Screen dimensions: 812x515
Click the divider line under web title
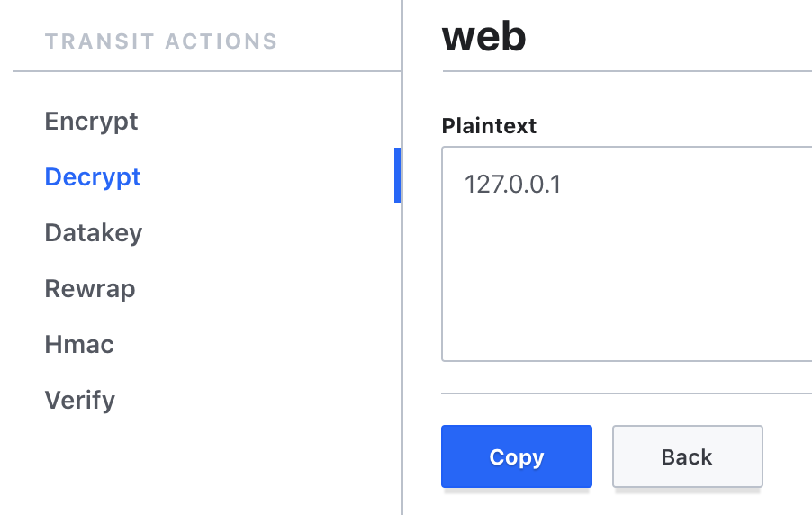point(627,71)
